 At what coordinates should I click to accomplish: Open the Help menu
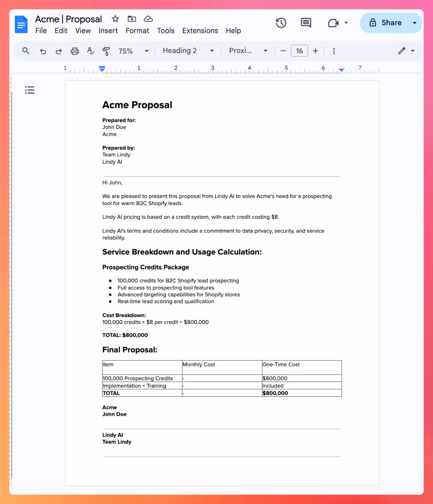(233, 31)
